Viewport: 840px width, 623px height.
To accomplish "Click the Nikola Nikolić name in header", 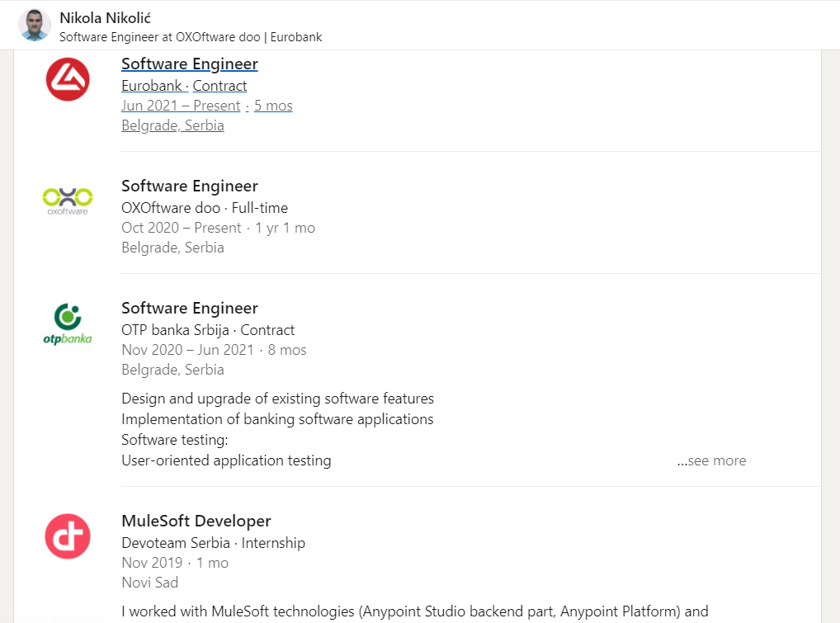I will point(106,18).
